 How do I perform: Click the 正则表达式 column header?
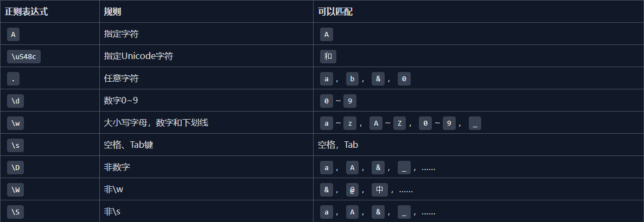tap(27, 11)
